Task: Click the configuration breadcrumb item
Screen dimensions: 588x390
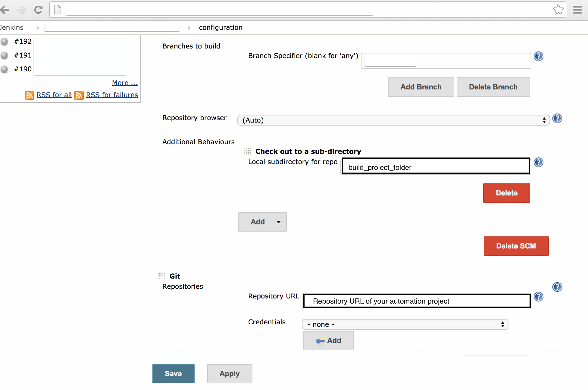Action: (x=220, y=27)
